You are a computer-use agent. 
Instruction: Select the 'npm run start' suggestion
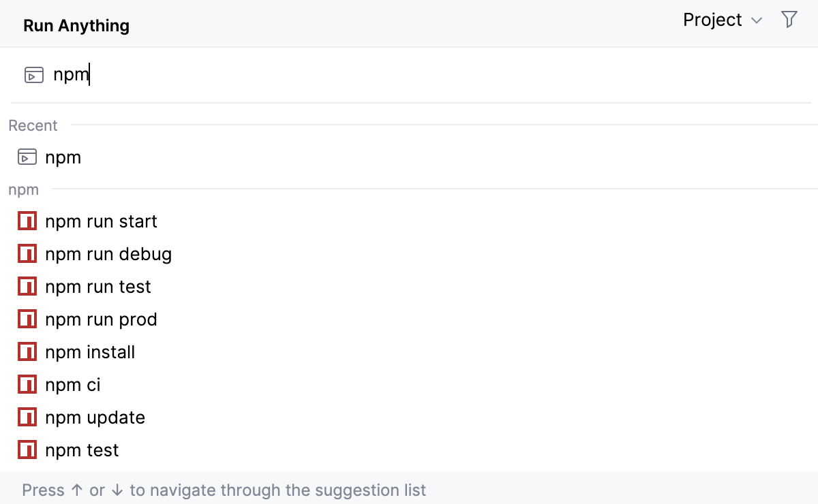pos(101,221)
